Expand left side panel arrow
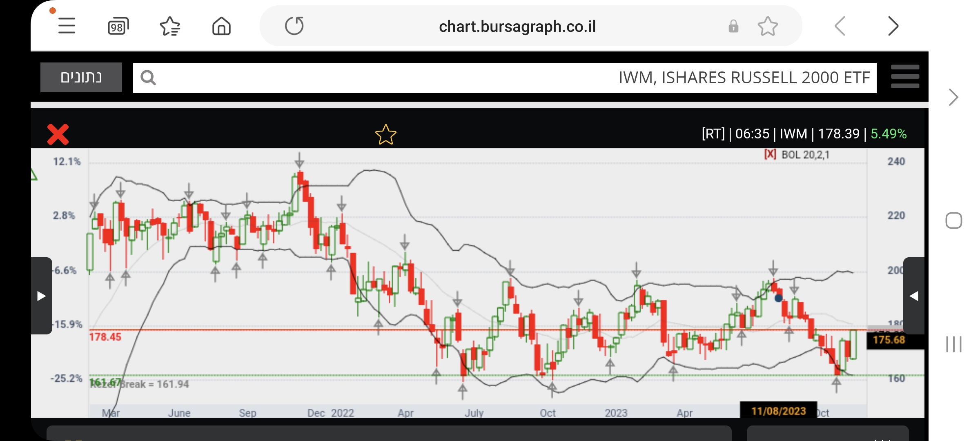The width and height of the screenshot is (980, 441). click(x=41, y=296)
